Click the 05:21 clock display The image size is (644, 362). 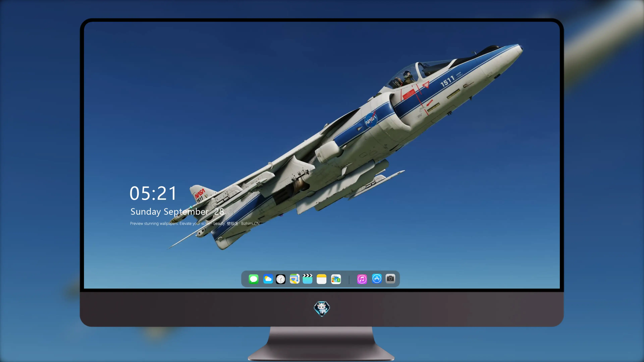coord(153,193)
